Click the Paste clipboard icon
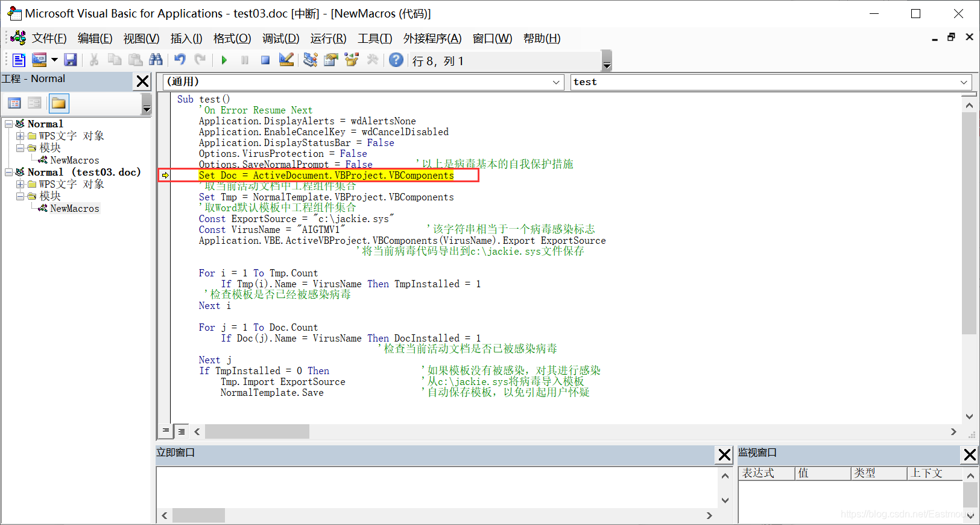 click(135, 60)
